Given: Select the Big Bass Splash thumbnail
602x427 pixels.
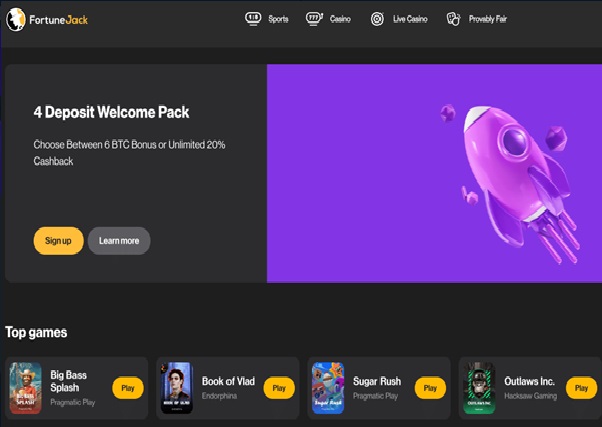Looking at the screenshot, I should (26, 388).
